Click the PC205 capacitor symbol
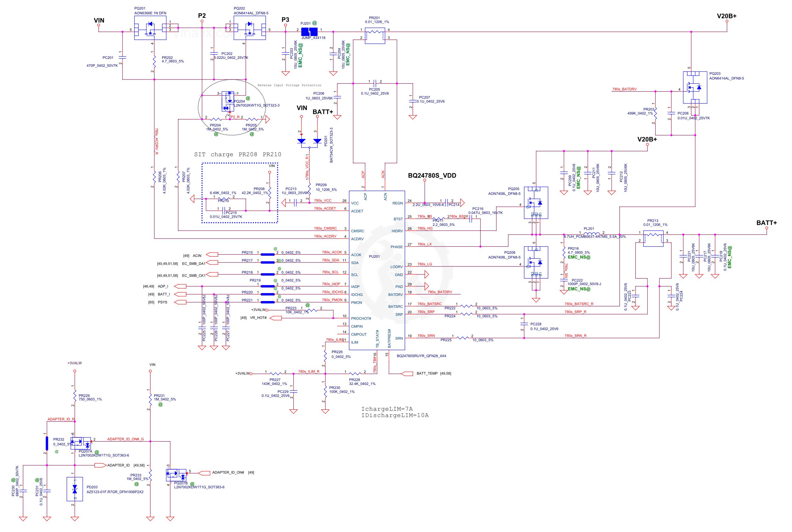Viewport: 792px width, 532px height. [375, 83]
